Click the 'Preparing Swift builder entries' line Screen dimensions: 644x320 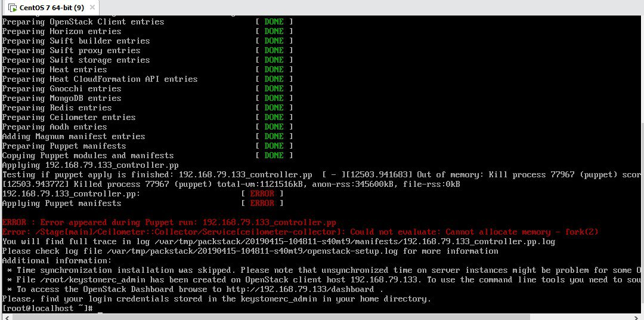click(147, 41)
